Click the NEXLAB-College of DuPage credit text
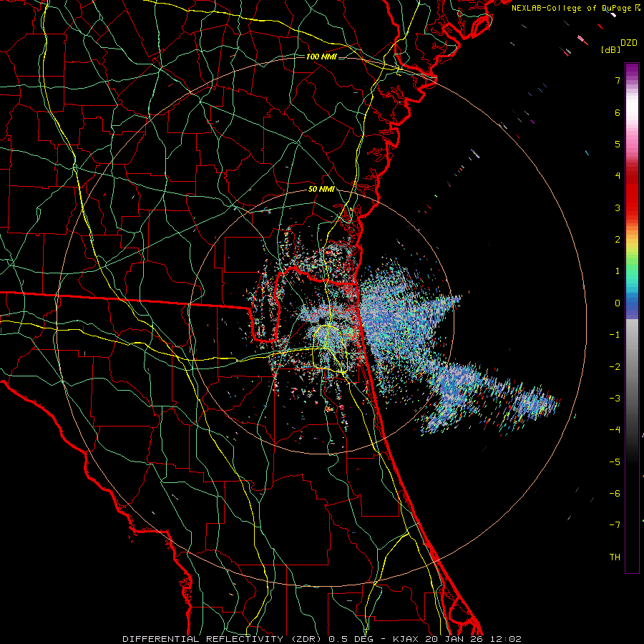 [572, 8]
